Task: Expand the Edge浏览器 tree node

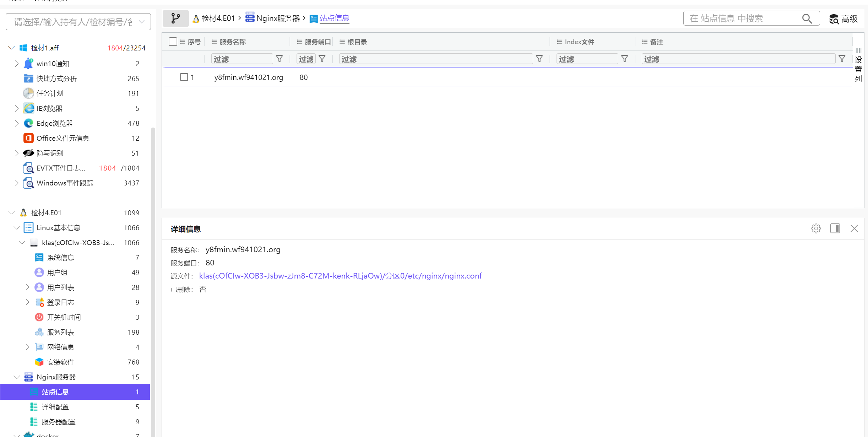Action: (17, 123)
